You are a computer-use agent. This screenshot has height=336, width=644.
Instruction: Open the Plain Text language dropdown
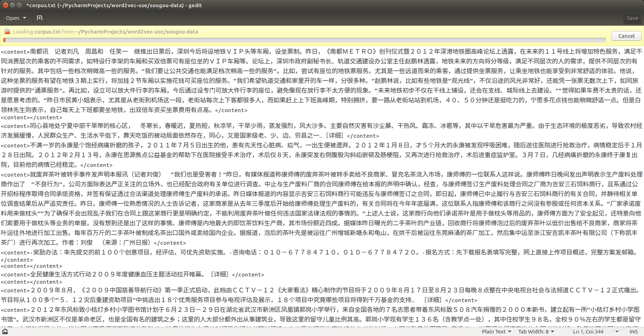click(496, 331)
